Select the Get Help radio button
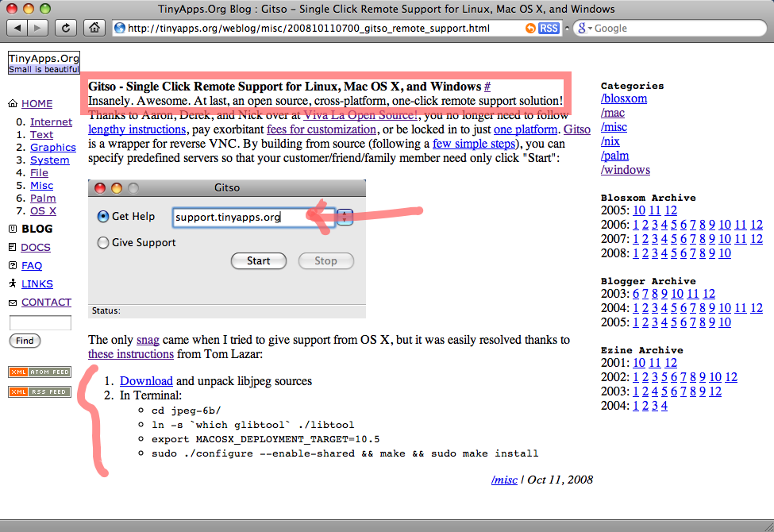Image resolution: width=774 pixels, height=532 pixels. [103, 217]
